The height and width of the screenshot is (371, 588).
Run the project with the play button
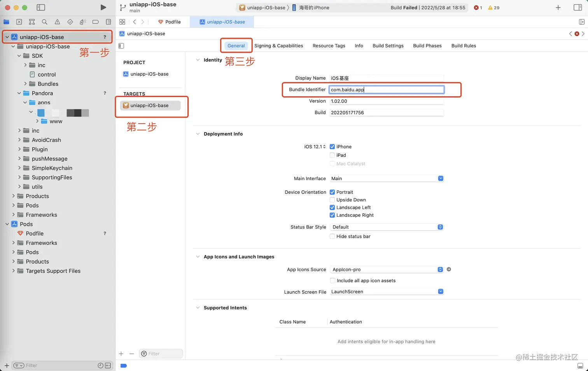pos(103,7)
